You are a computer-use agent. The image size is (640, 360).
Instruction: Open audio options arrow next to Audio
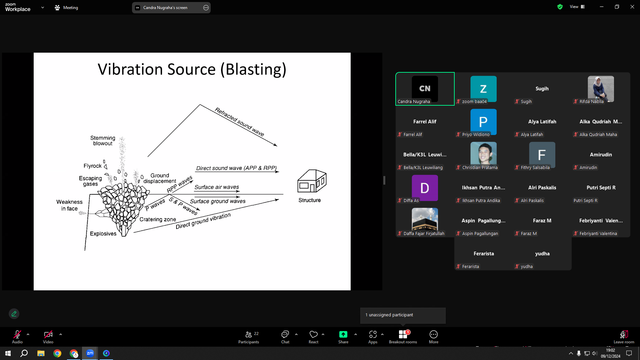click(28, 335)
